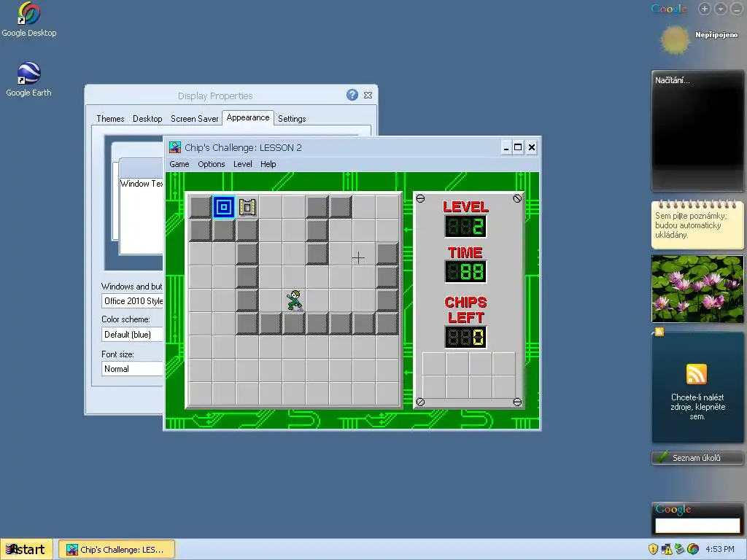Open the Level menu
The width and height of the screenshot is (747, 560).
242,164
